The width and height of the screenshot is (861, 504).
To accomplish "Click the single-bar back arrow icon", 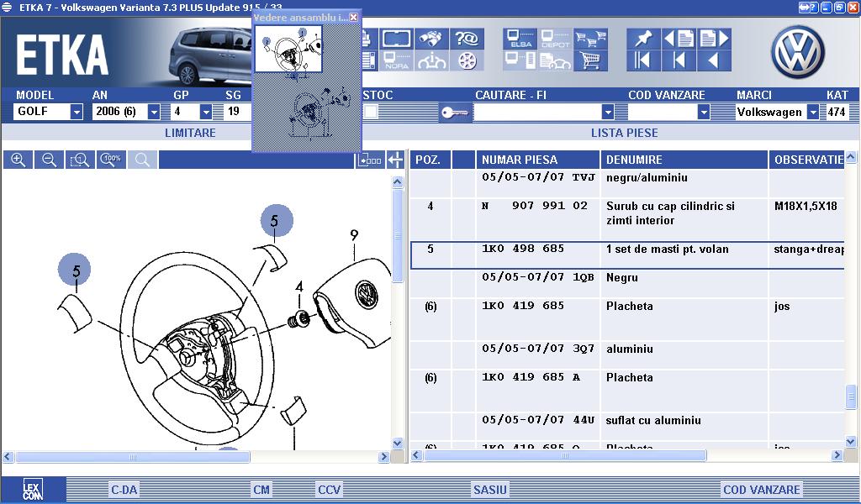I will (679, 60).
